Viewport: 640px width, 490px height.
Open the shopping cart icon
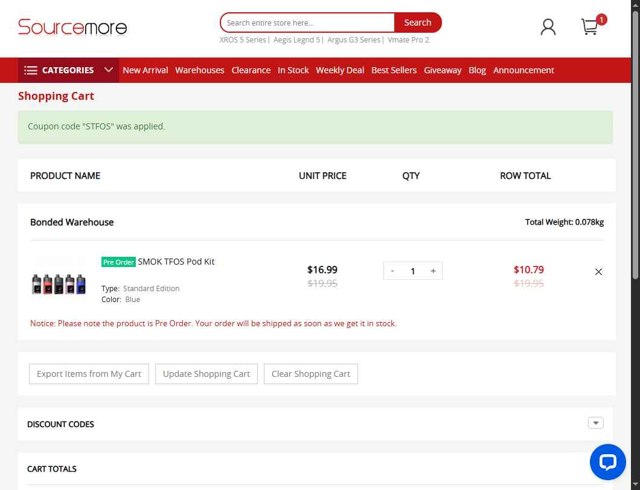pos(590,27)
